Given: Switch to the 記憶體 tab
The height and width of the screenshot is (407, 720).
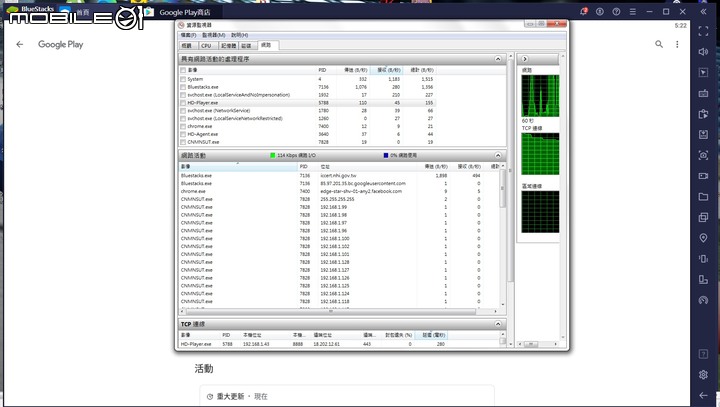Looking at the screenshot, I should tap(228, 45).
